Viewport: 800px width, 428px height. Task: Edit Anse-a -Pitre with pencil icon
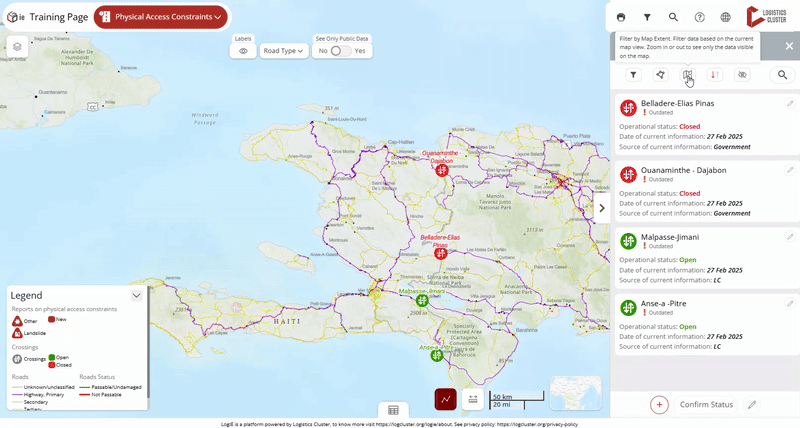[790, 304]
